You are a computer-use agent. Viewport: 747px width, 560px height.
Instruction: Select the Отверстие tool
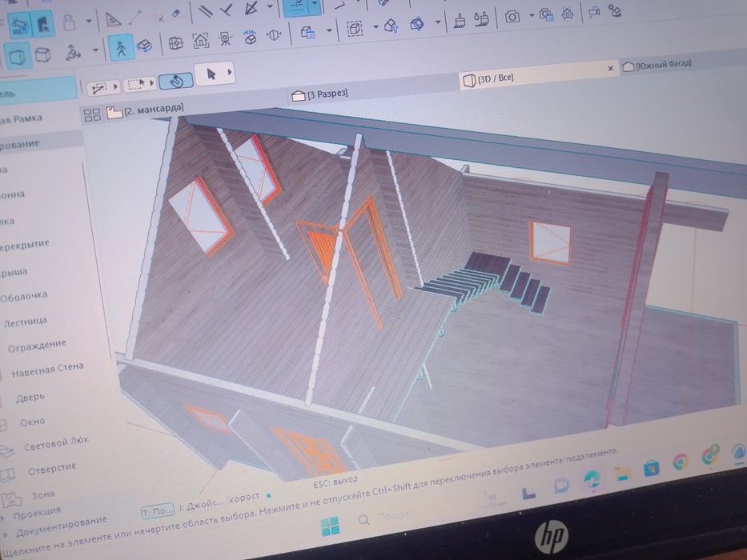point(51,470)
